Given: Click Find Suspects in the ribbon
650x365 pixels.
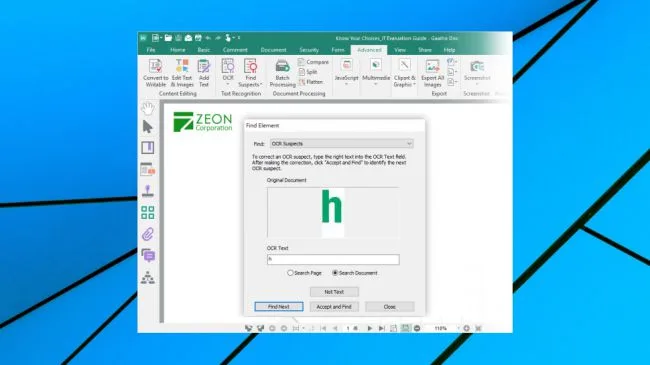Looking at the screenshot, I should point(250,73).
